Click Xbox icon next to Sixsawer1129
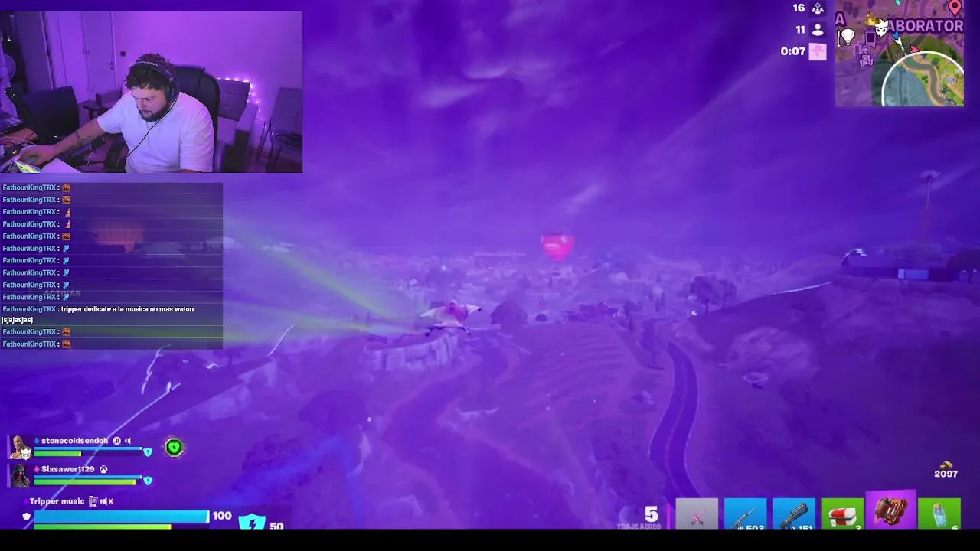The height and width of the screenshot is (551, 980). (103, 469)
